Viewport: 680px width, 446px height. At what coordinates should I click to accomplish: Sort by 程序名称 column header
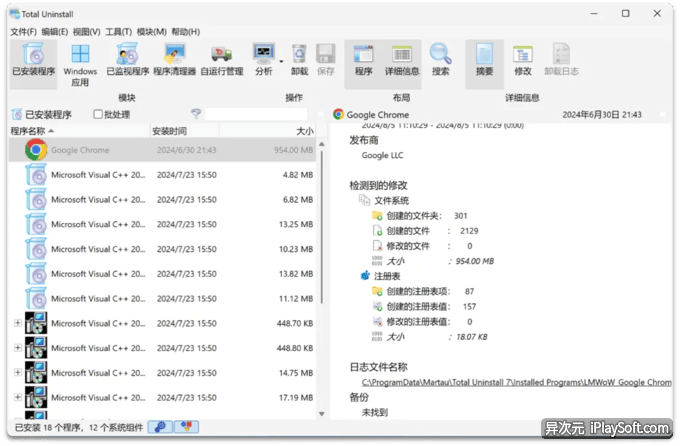tap(80, 131)
